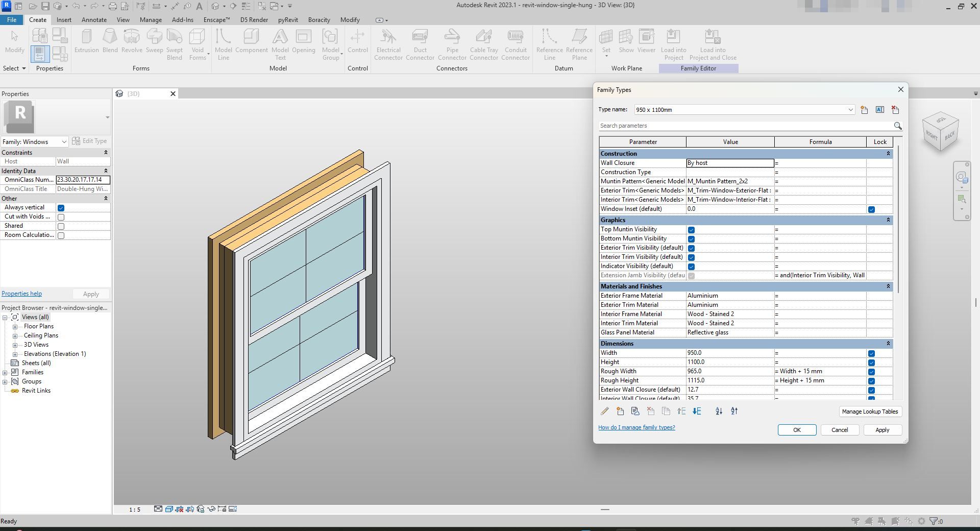Open the Type name dropdown

point(850,110)
